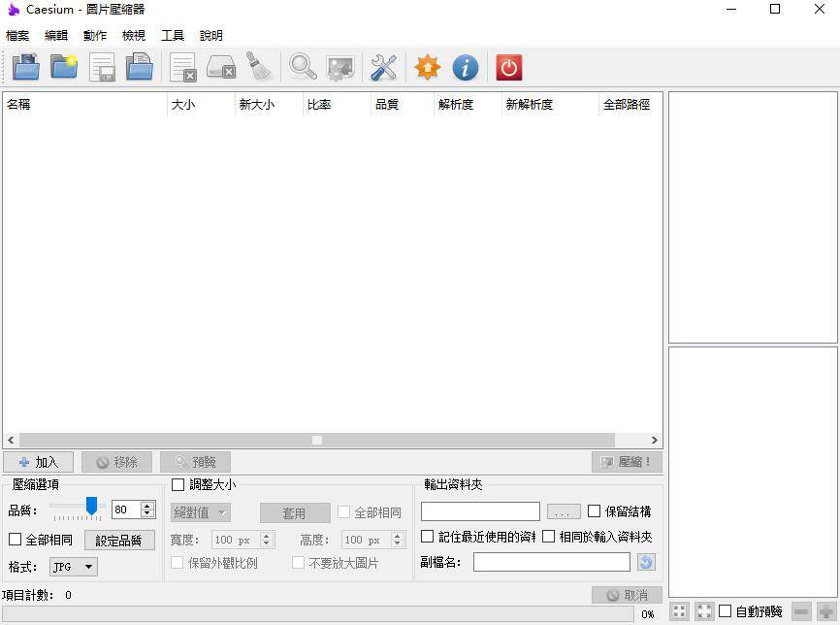Click the open list toolbar icon
The height and width of the screenshot is (625, 840).
click(140, 68)
